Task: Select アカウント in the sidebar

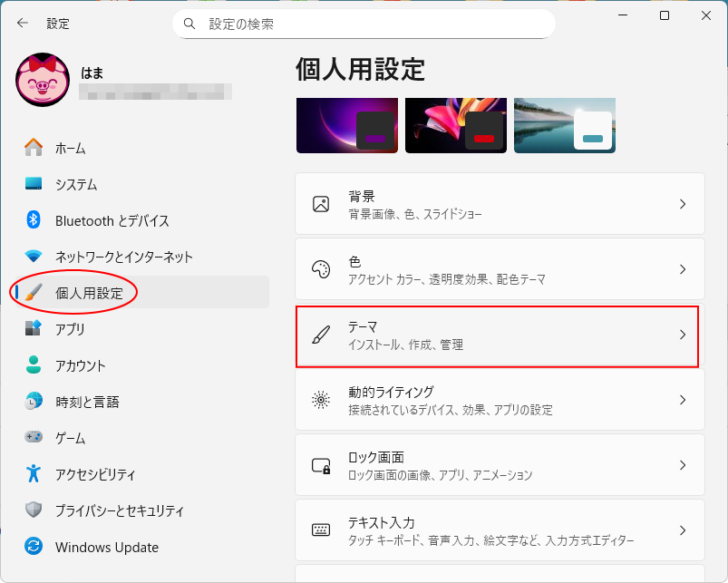Action: (x=142, y=365)
